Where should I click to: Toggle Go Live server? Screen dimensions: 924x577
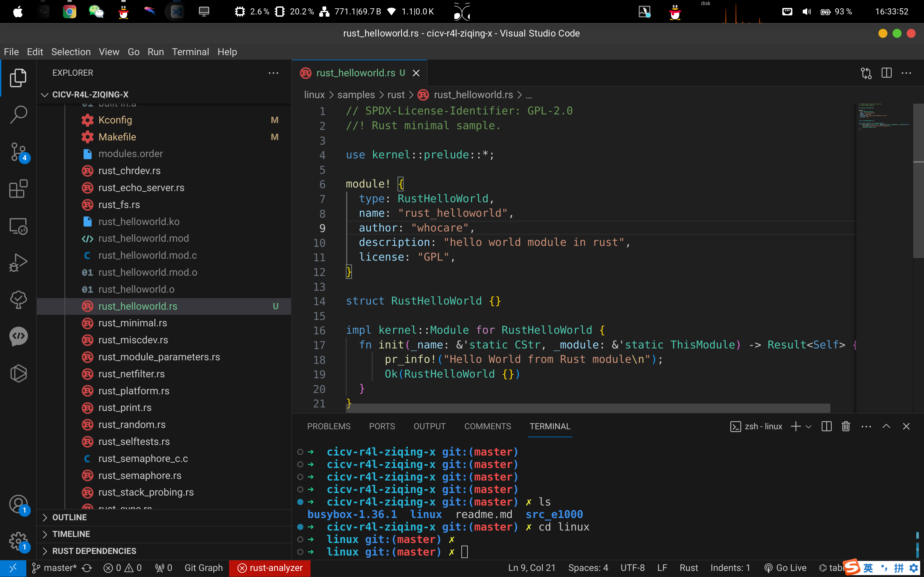tap(785, 568)
